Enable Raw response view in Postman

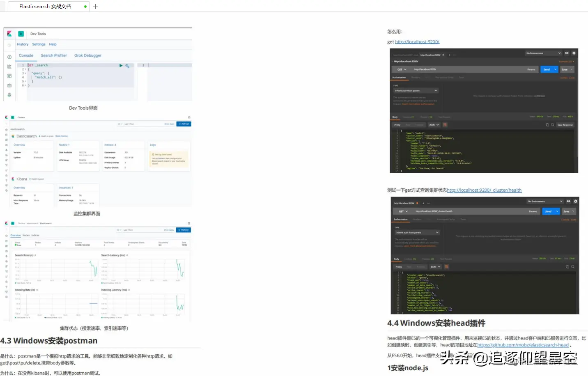[408, 125]
